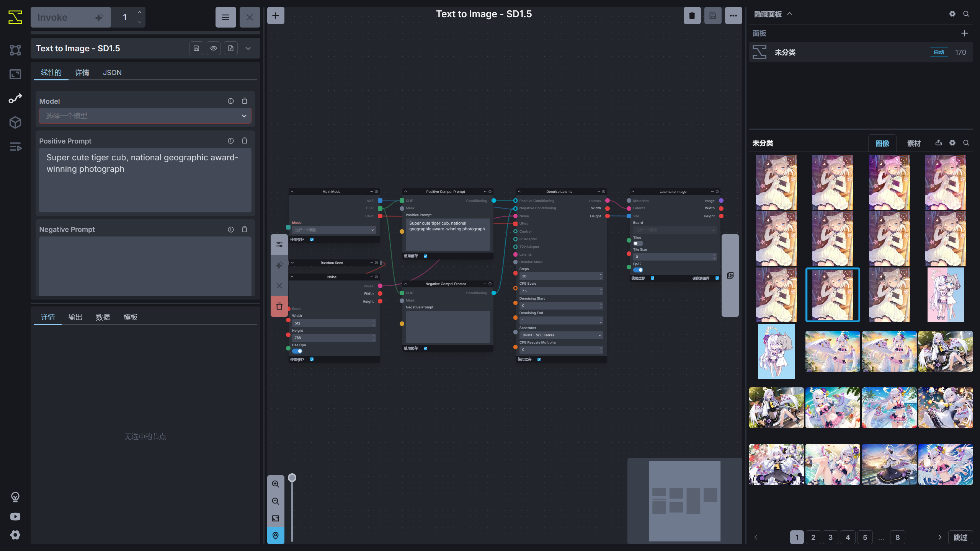Collapse the Main Model node header chevron
The image size is (980, 551).
point(292,191)
